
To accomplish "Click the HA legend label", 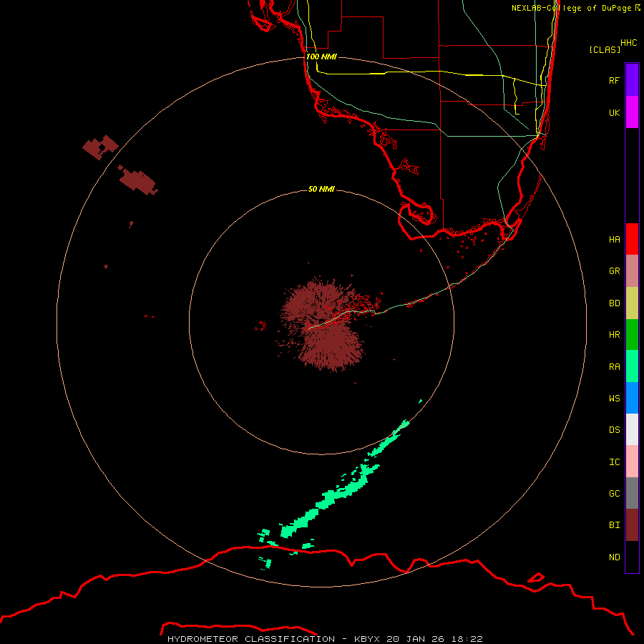I will [614, 239].
